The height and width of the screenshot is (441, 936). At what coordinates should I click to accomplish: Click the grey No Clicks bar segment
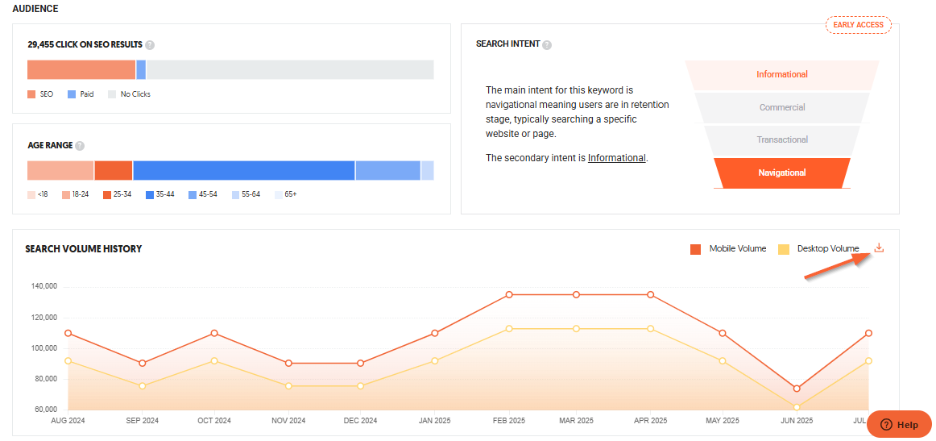coord(290,70)
